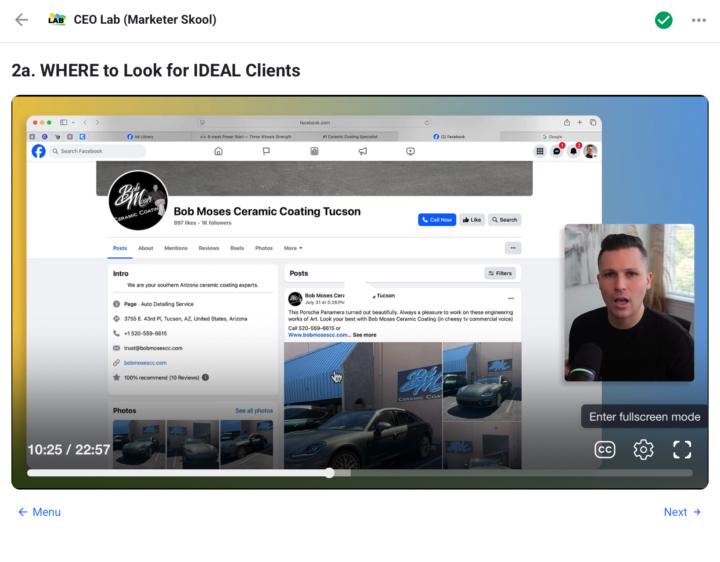Select the Mentions tab
Viewport: 720px width, 562px height.
[x=176, y=248]
